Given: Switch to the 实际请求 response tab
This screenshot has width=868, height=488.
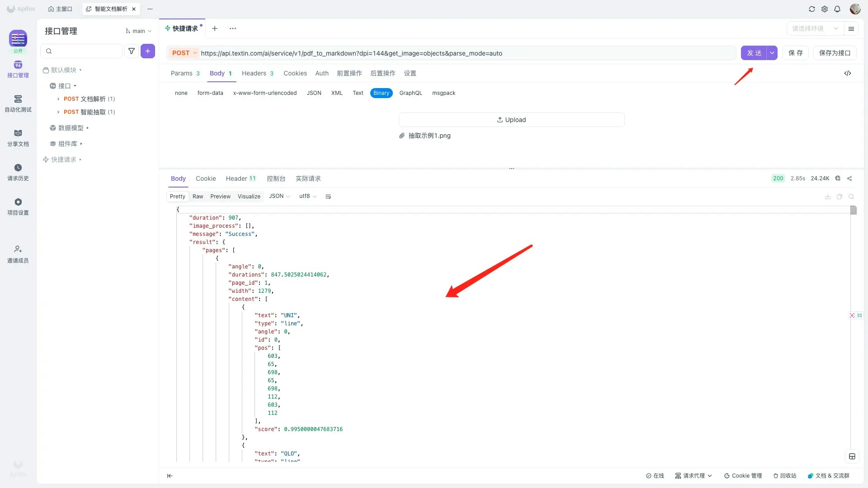Looking at the screenshot, I should click(308, 178).
